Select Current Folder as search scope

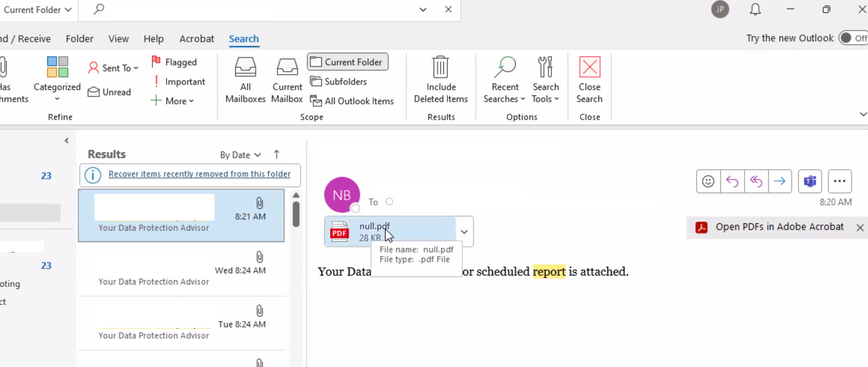[347, 62]
